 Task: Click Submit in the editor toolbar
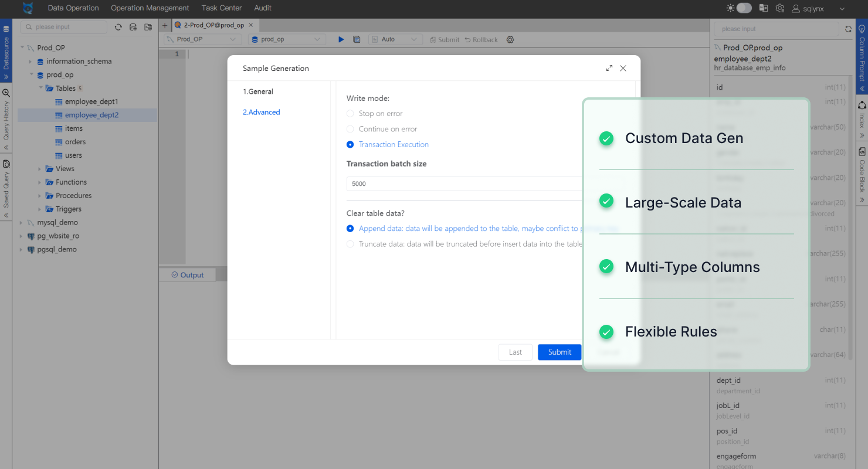coord(444,39)
